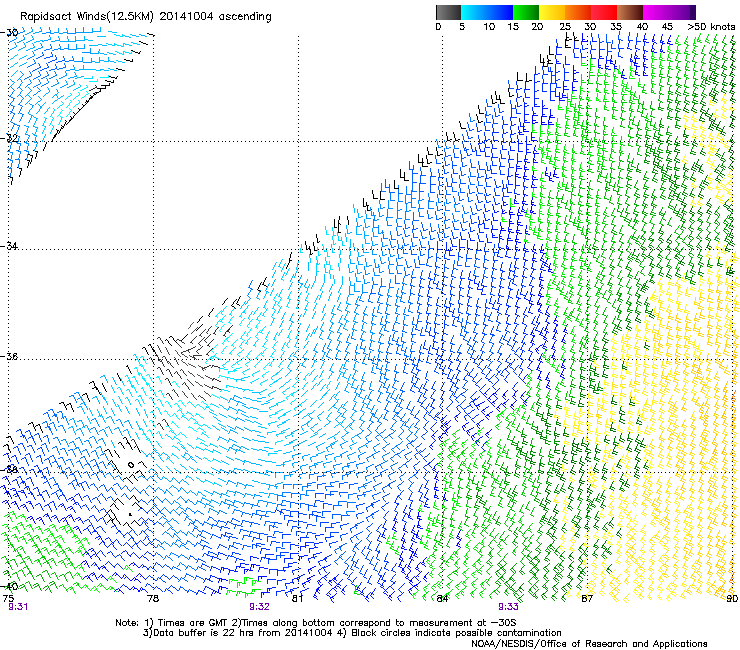Viewport: 740px width, 650px height.
Task: Click the -40 latitude axis label
Action: [x=9, y=586]
